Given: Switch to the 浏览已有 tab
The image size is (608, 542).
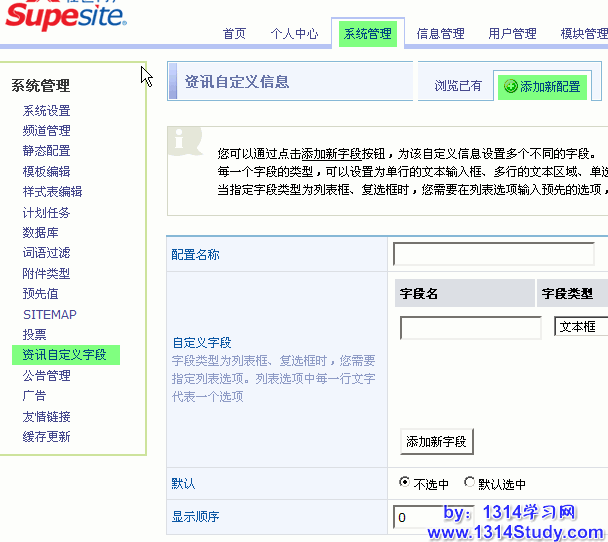Looking at the screenshot, I should pos(457,86).
